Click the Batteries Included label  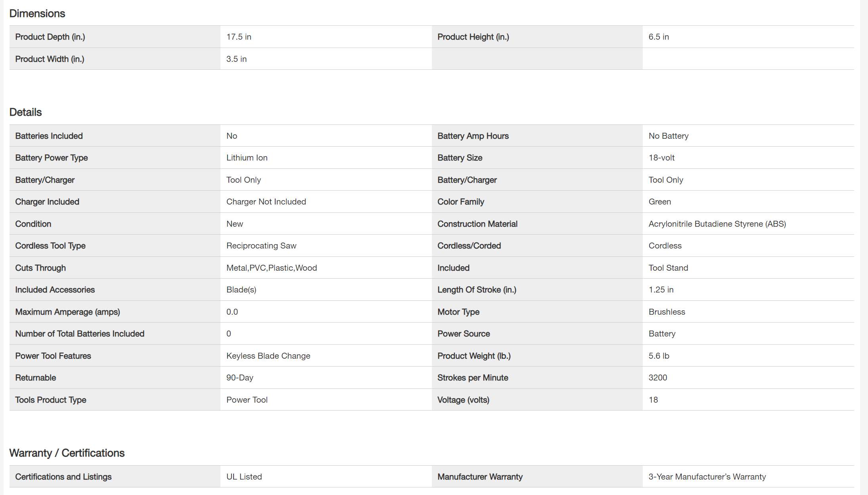pyautogui.click(x=49, y=136)
